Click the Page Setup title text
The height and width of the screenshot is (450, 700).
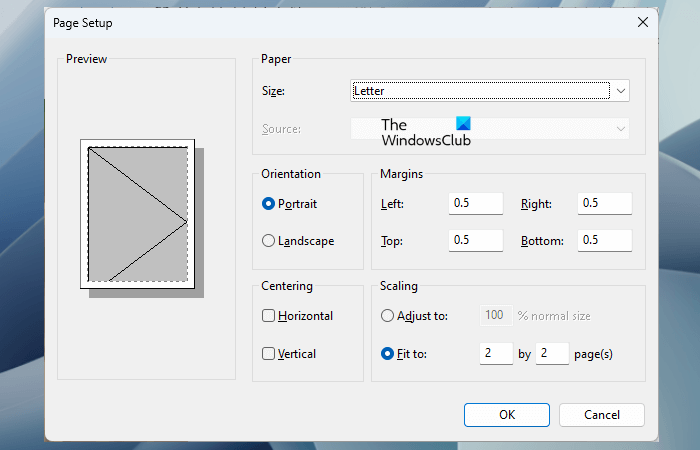coord(83,23)
